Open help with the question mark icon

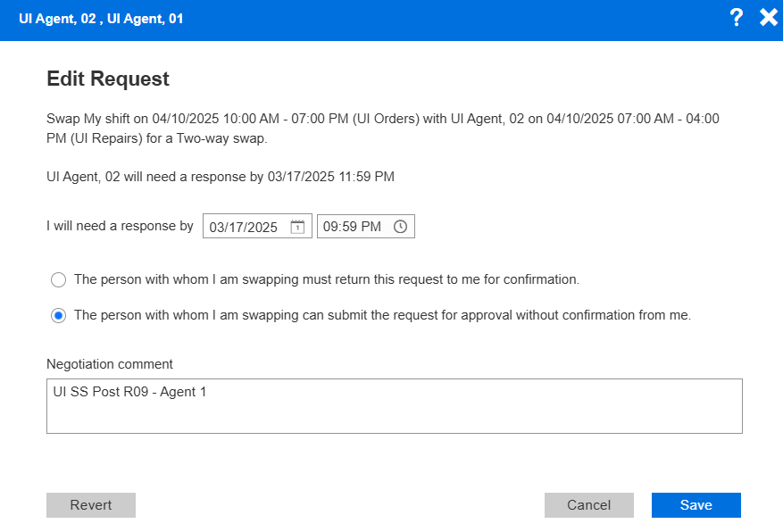[x=736, y=18]
